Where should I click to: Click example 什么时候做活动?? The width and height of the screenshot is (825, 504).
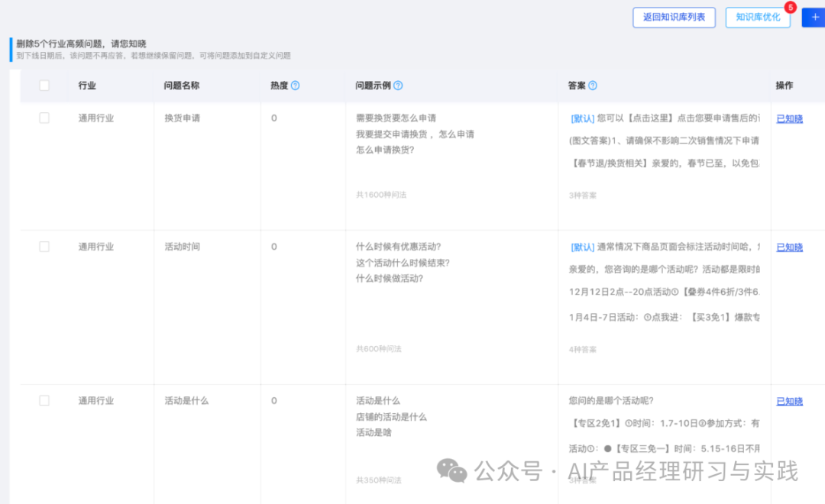point(390,279)
